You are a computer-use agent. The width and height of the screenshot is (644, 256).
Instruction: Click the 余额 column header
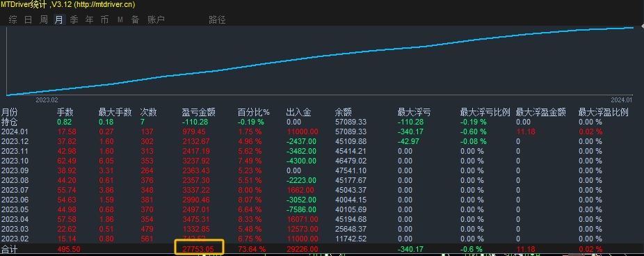tap(344, 112)
